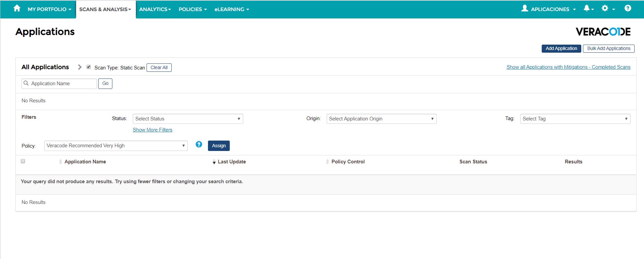The width and height of the screenshot is (644, 259).
Task: Sort by Application Name column arrows
Action: [x=60, y=162]
